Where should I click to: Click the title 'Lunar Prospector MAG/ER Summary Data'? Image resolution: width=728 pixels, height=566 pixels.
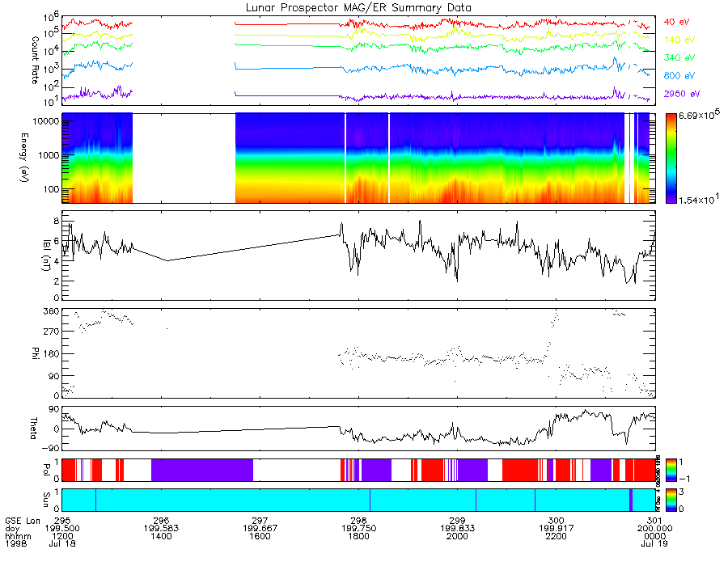tap(358, 8)
